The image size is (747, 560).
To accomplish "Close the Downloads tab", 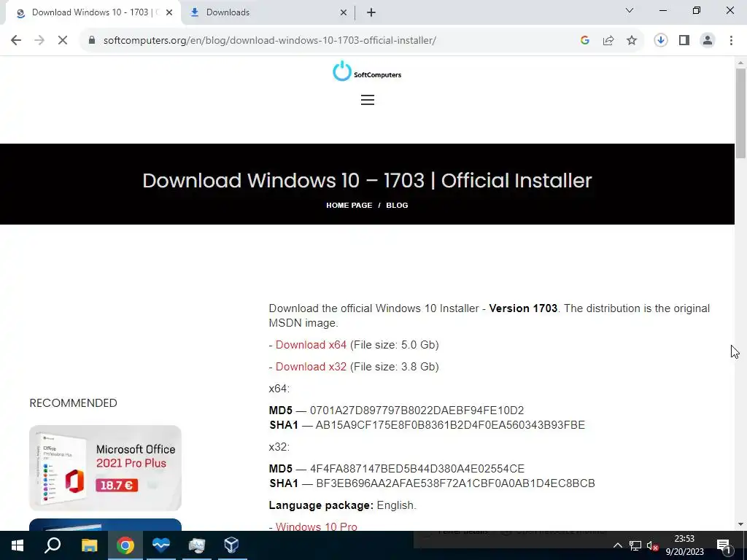I will 344,13.
